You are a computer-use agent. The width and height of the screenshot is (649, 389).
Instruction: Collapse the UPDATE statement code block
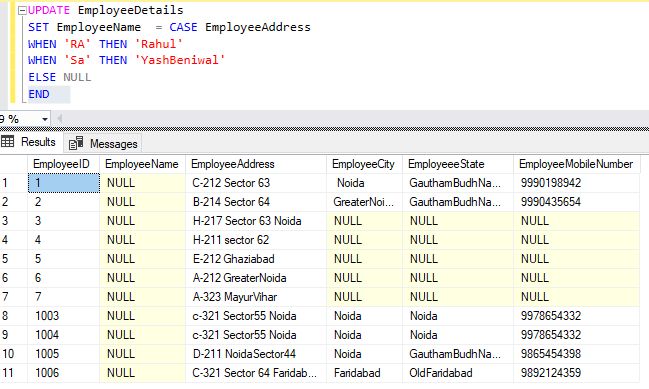22,11
